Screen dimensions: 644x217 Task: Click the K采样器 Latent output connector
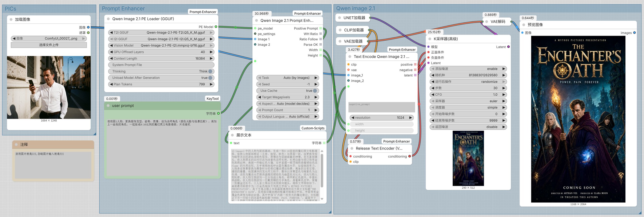click(508, 47)
